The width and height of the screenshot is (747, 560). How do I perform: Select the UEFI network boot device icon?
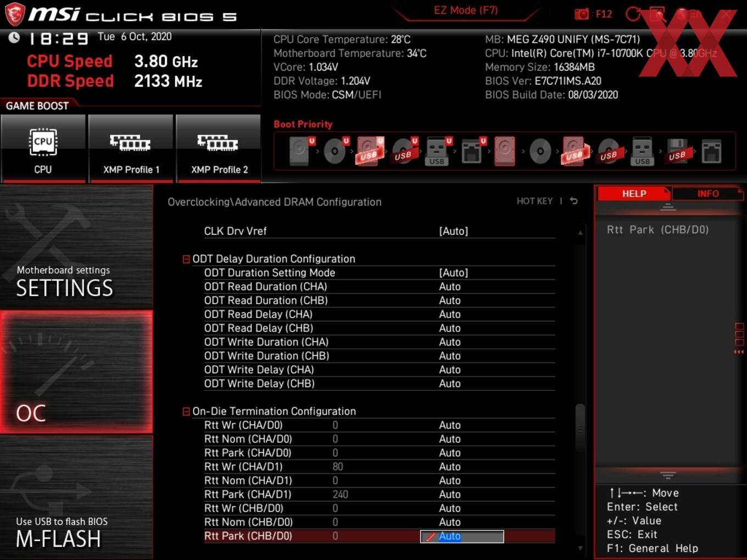pos(472,151)
